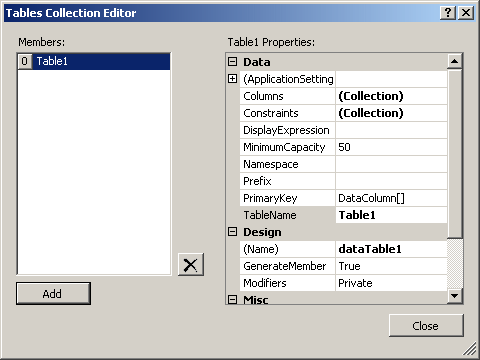Expand the ApplicationSettings property node

click(x=232, y=79)
